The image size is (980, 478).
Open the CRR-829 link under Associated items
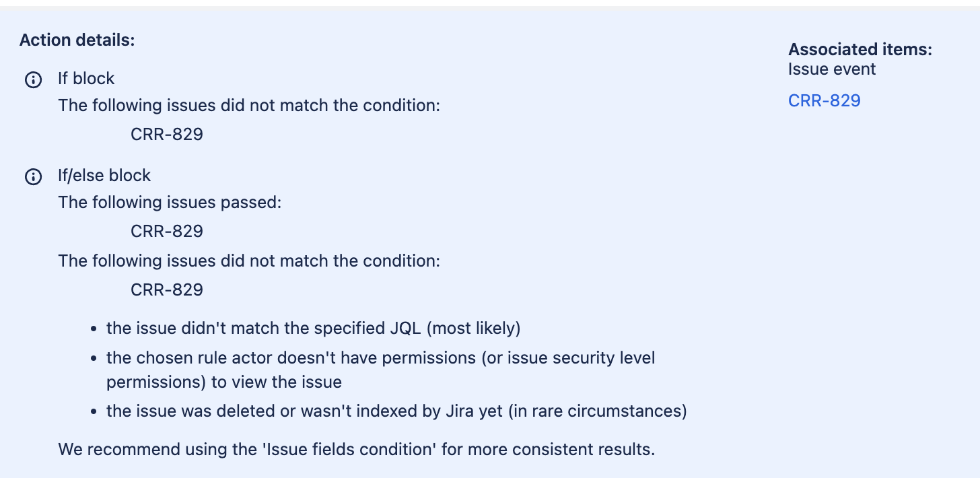click(824, 100)
